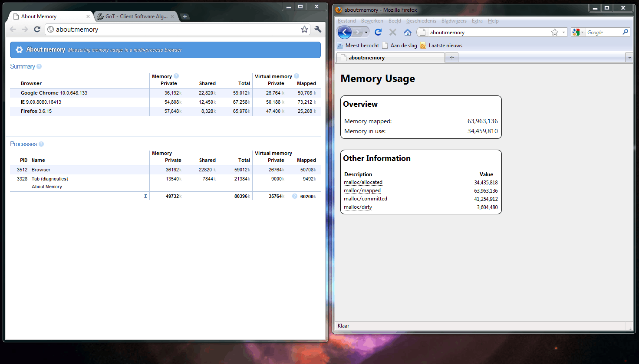639x364 pixels.
Task: Click the 41,254,912 value in Other Information
Action: click(486, 199)
